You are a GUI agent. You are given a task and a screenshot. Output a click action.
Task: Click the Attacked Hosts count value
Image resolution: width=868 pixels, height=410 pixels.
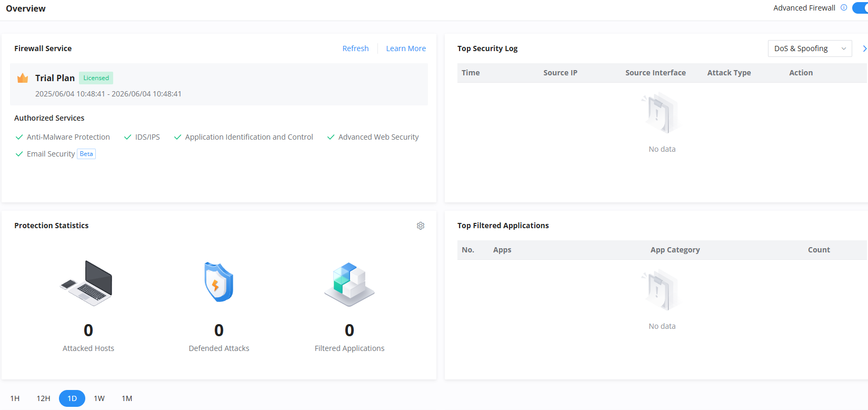coord(88,330)
